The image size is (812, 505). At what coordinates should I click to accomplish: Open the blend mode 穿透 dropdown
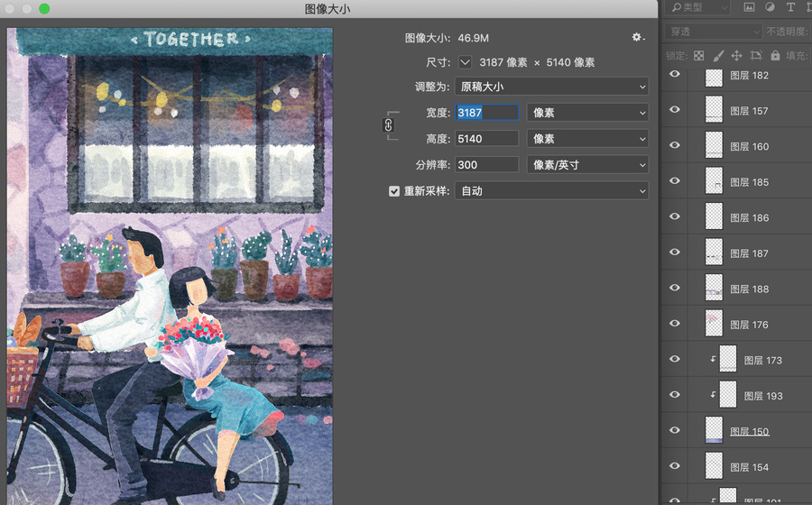point(714,32)
